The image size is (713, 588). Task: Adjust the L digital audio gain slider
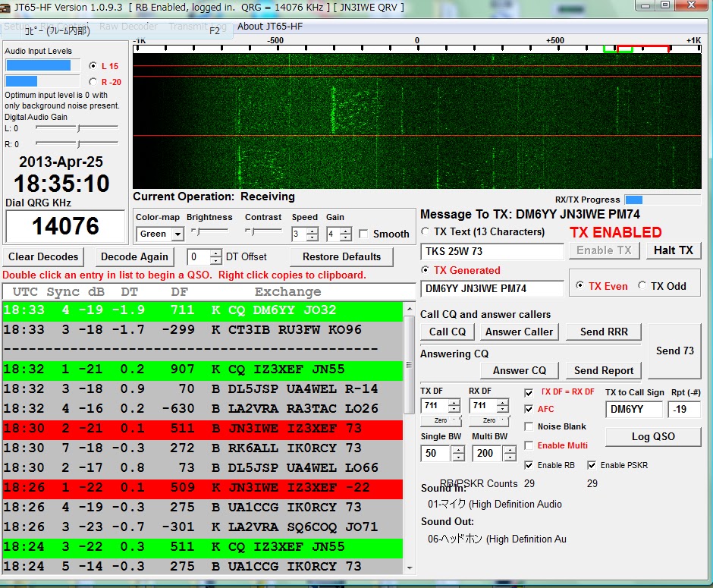pyautogui.click(x=78, y=128)
